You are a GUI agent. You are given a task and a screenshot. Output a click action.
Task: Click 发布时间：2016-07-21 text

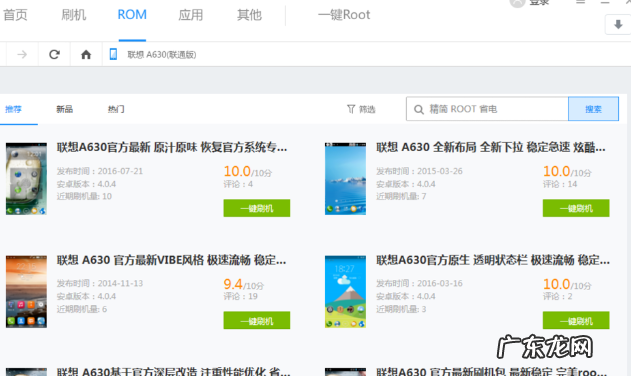100,171
